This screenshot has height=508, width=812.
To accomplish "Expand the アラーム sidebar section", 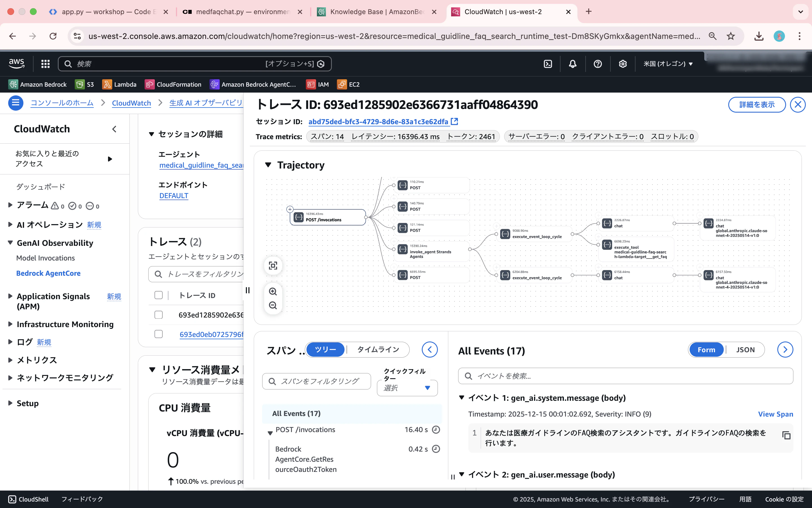I will point(10,205).
